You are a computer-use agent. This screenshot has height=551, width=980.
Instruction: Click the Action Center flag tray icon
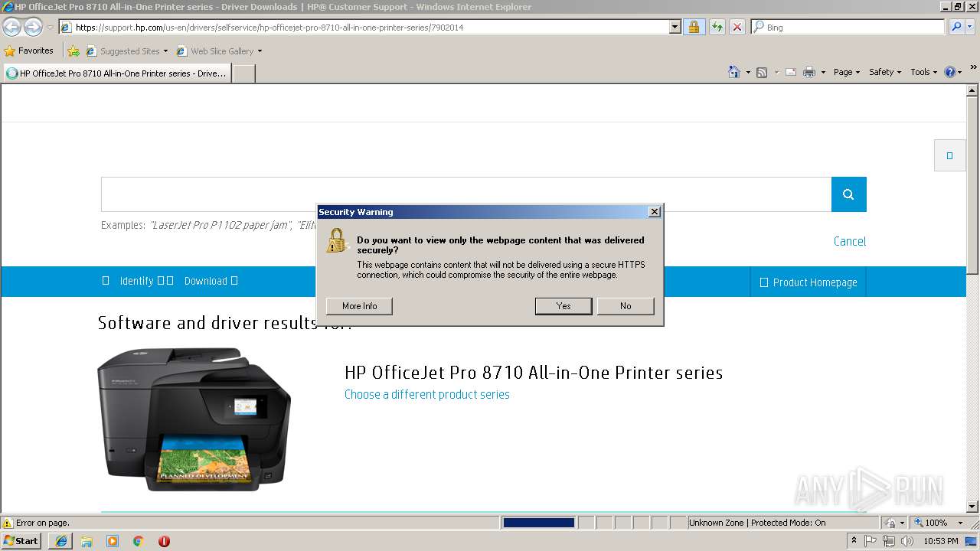pos(871,541)
